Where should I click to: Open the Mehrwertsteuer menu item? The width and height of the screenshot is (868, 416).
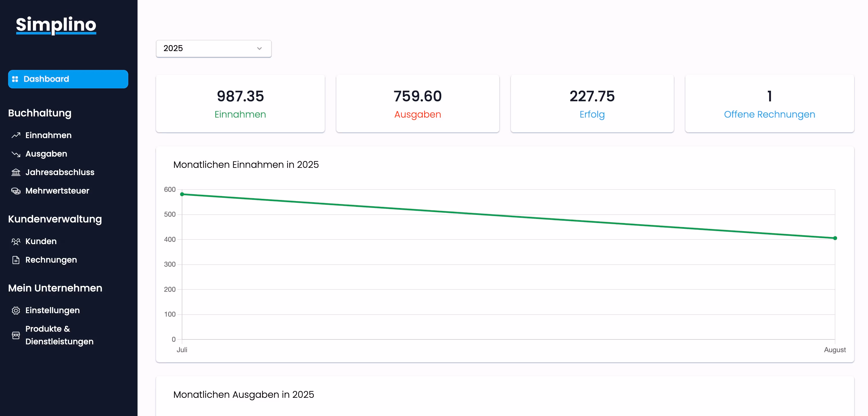point(57,191)
